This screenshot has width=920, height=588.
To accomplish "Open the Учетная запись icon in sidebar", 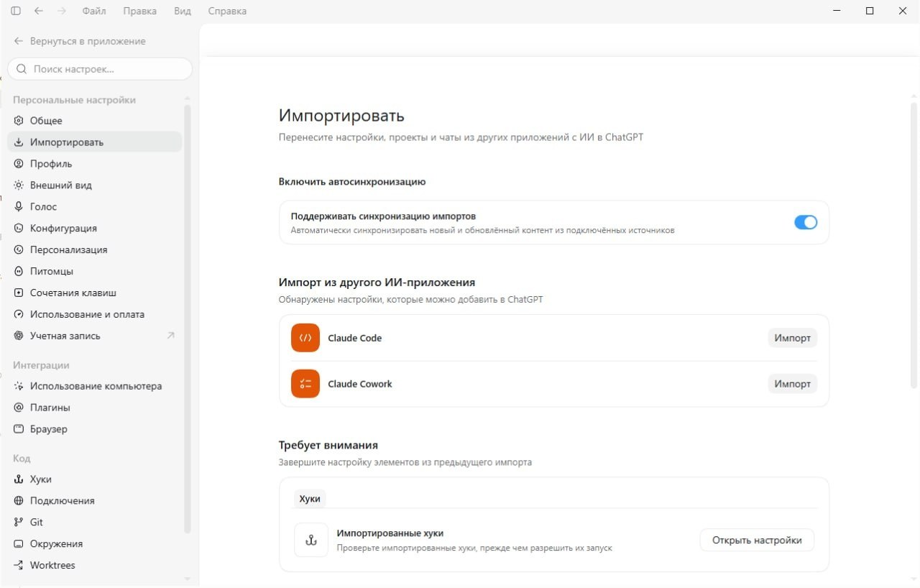I will click(x=19, y=336).
